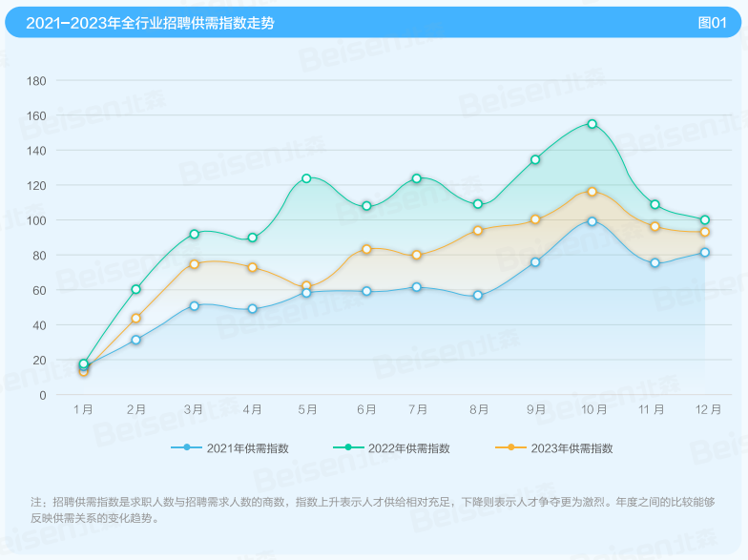Click the blue 2021 data point for December
The width and height of the screenshot is (748, 560).
pos(705,253)
